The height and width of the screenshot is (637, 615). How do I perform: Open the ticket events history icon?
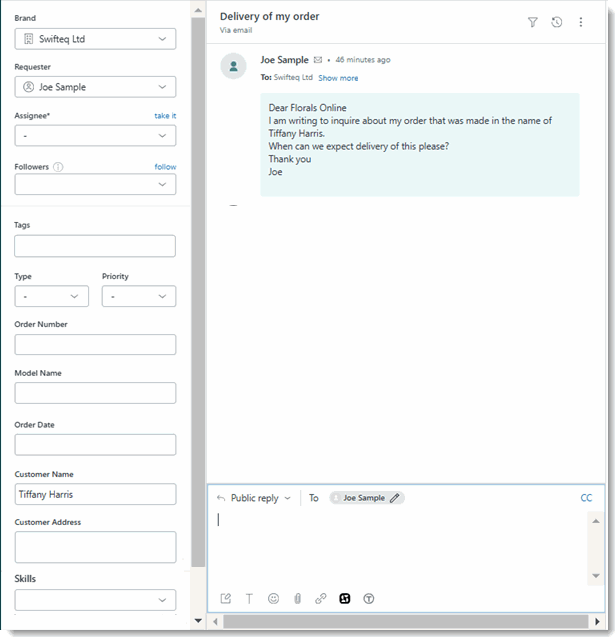(x=557, y=22)
